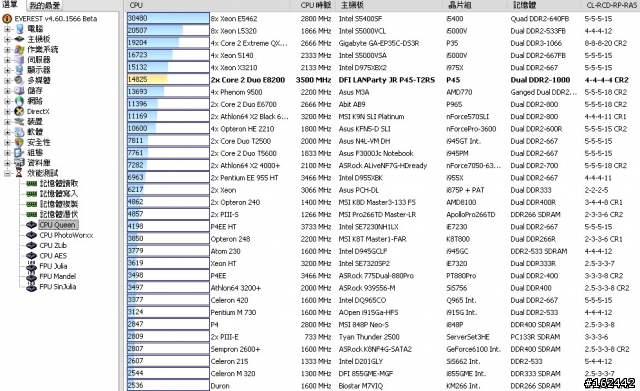Click the chip icon beside CPU PhotoWorxx
Viewport: 640px width, 391px height.
(31, 235)
